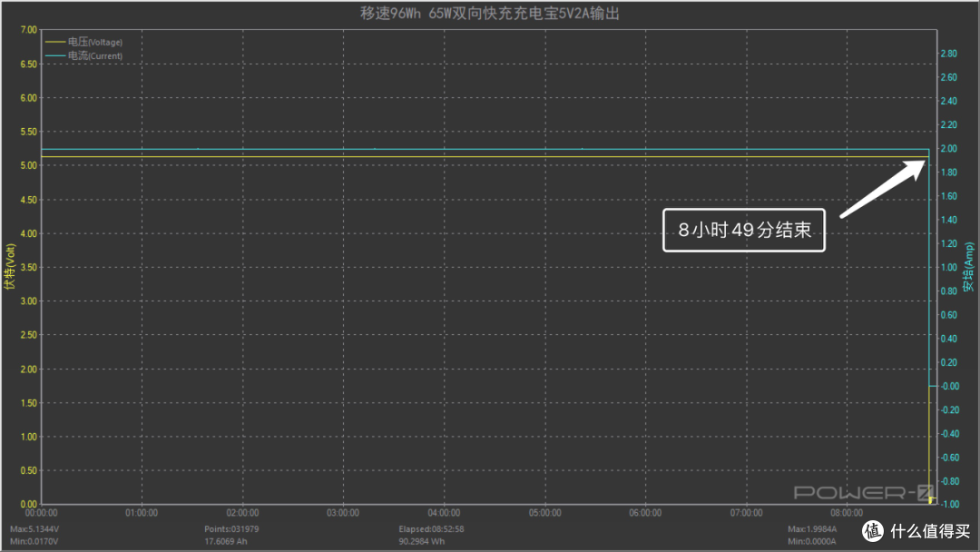Click the 08:00:00 time axis label
Screen dimensions: 980x552
[x=847, y=513]
